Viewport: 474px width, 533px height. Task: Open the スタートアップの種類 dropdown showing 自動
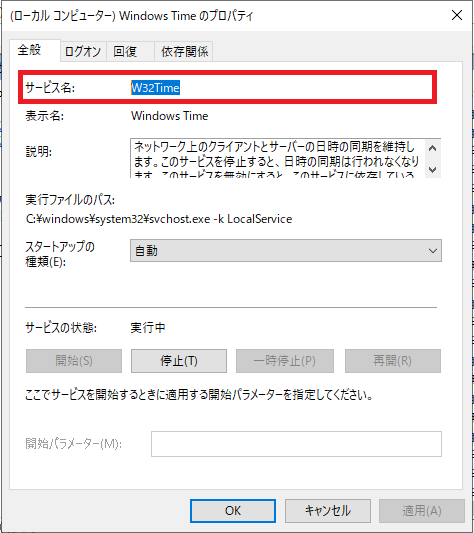(286, 251)
